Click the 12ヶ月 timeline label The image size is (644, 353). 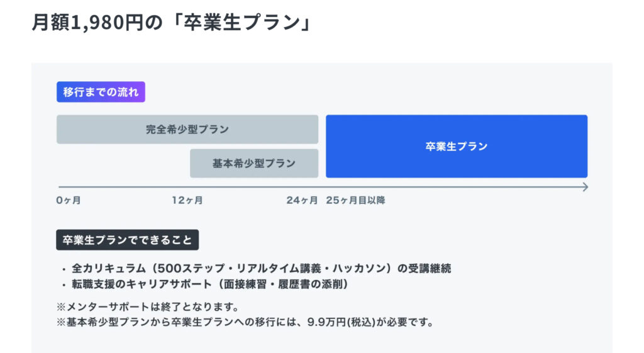[x=187, y=201]
